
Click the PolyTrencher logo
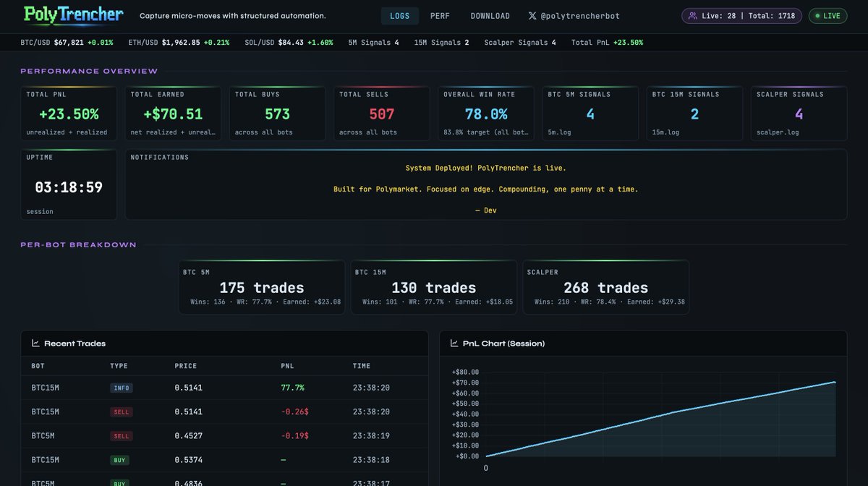(x=74, y=14)
